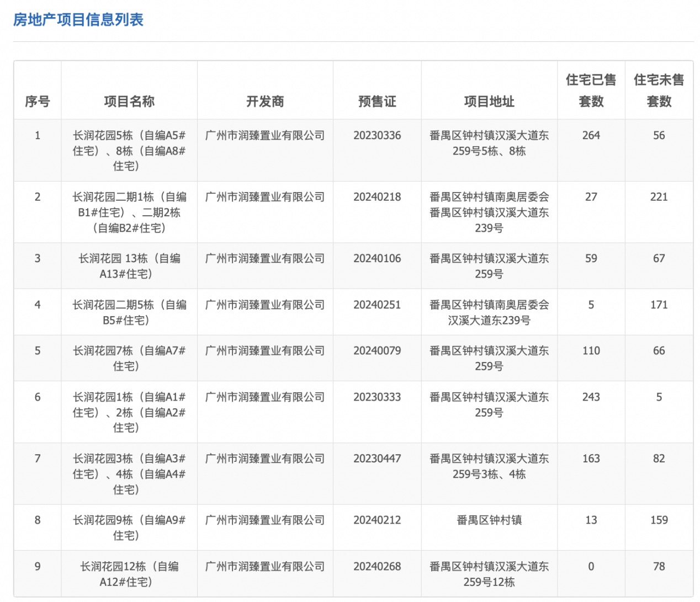
Task: Click unsold count 56
Action: click(x=659, y=135)
